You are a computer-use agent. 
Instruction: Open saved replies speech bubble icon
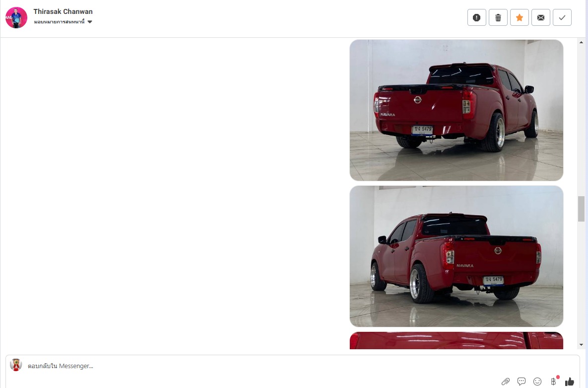(x=521, y=382)
